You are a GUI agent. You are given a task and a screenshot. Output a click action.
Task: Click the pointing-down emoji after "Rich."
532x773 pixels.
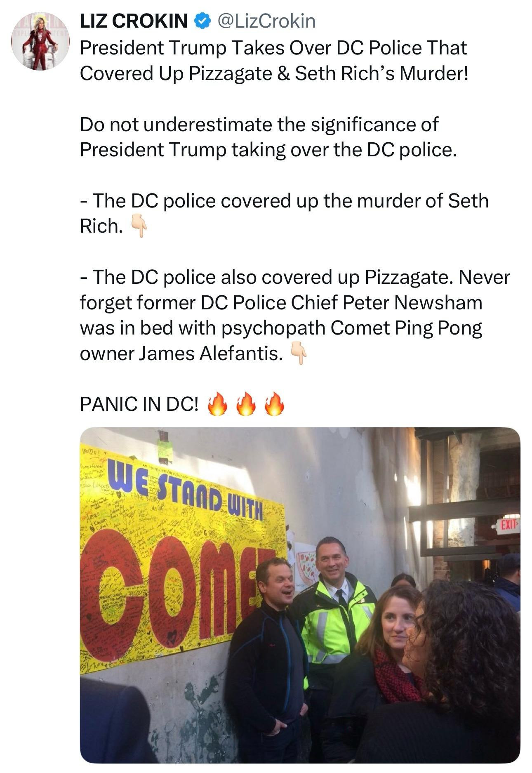[x=139, y=226]
